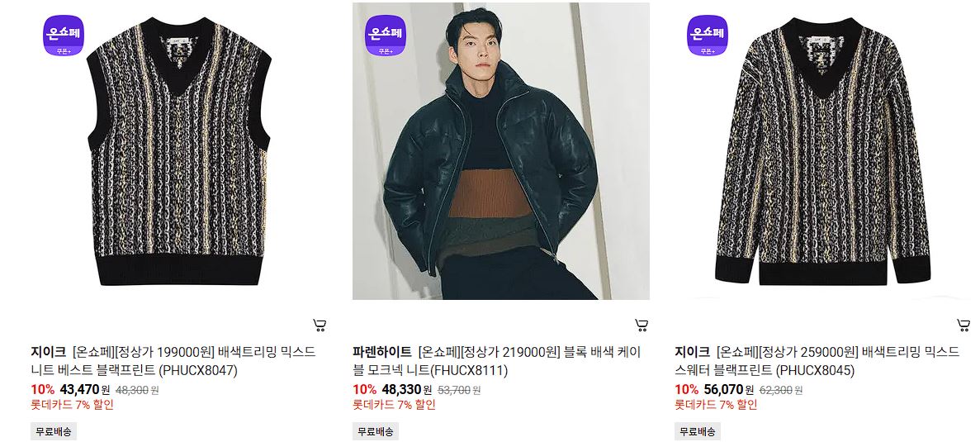Open 파렌하이트 brand link
This screenshot has width=980, height=442.
(382, 351)
